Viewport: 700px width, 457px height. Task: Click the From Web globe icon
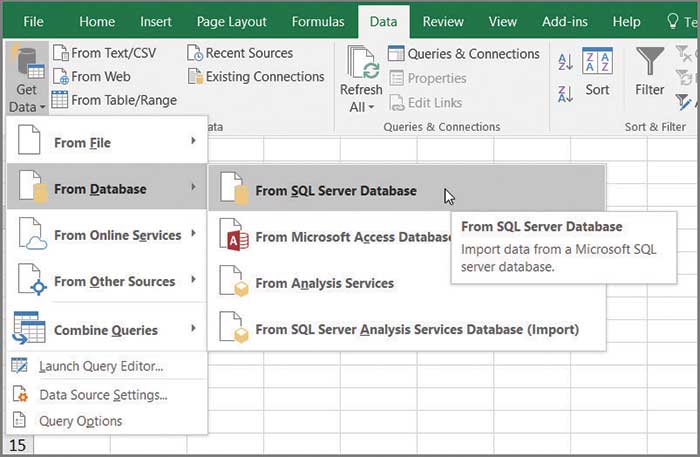point(60,76)
